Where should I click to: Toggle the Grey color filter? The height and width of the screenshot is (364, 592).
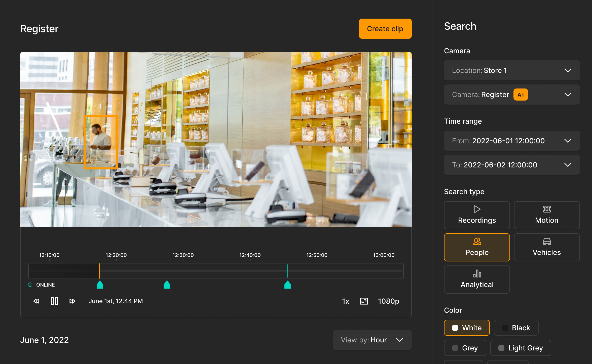(x=465, y=348)
